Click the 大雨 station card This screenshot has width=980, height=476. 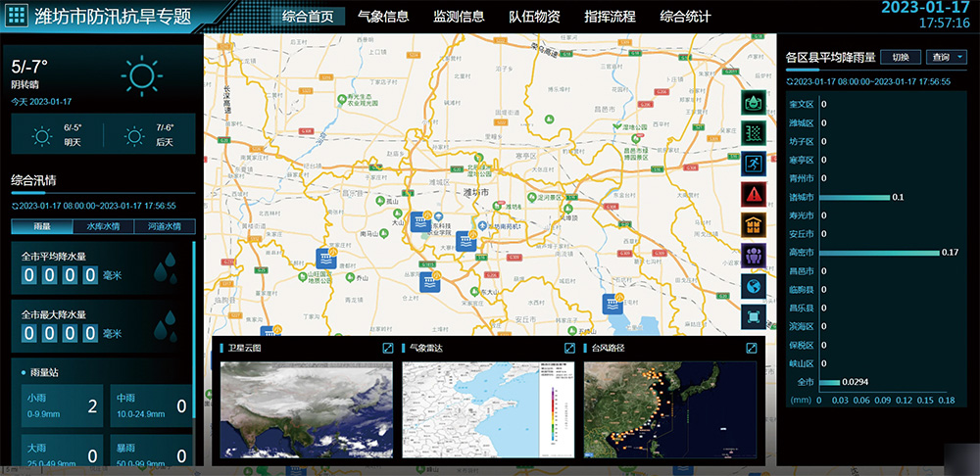(63, 452)
